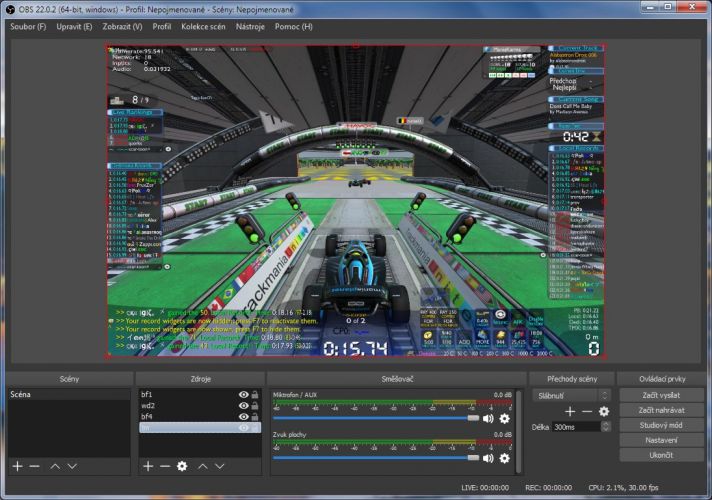This screenshot has height=500, width=712.
Task: Click the CPU: 2.1%, 30.00 fps status
Action: [x=623, y=488]
